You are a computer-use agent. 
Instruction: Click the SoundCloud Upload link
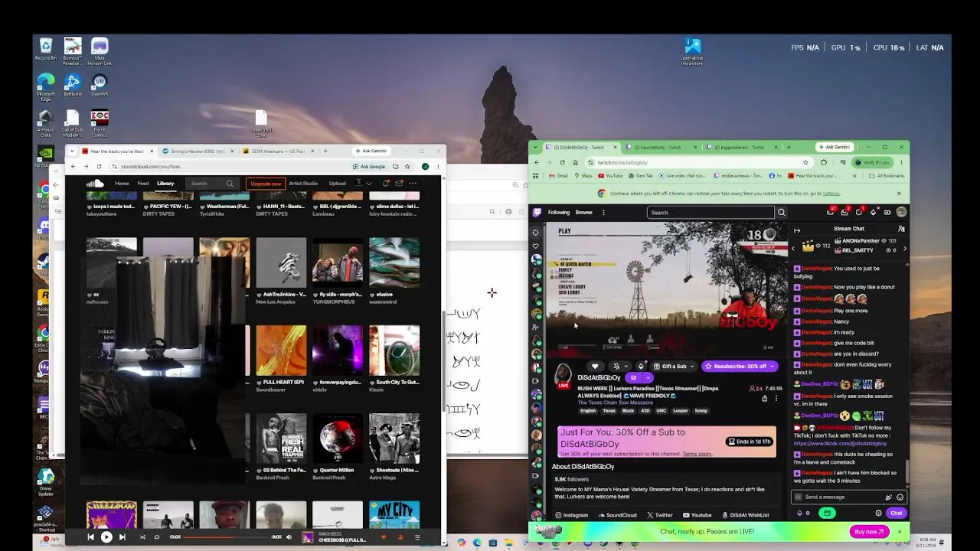pos(338,184)
